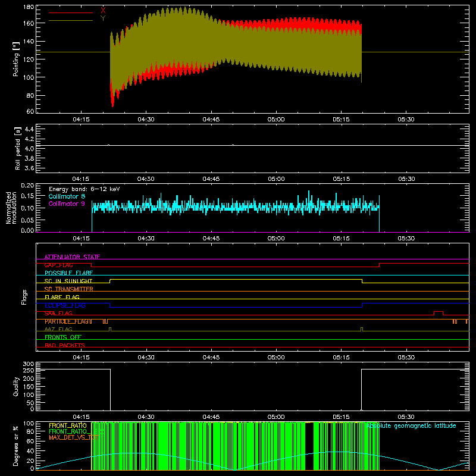Viewport: 476px width, 476px height.
Task: Click the '140' tick on Pointing axis
Action: click(29, 41)
